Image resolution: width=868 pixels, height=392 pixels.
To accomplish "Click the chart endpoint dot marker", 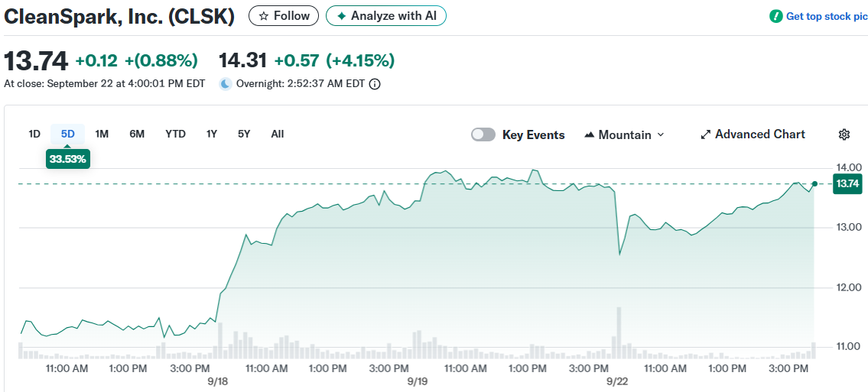I will (814, 183).
